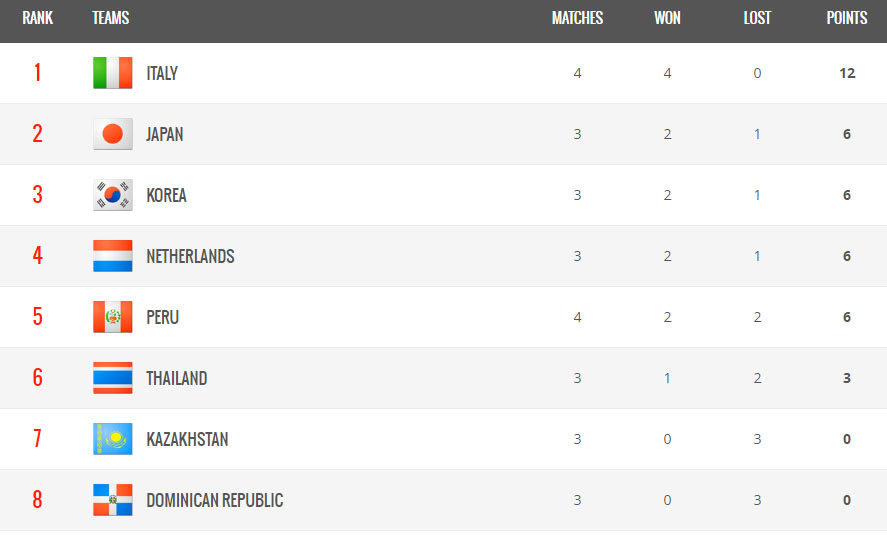Image resolution: width=887 pixels, height=541 pixels.
Task: Click the Dominican Republic flag icon
Action: point(113,500)
